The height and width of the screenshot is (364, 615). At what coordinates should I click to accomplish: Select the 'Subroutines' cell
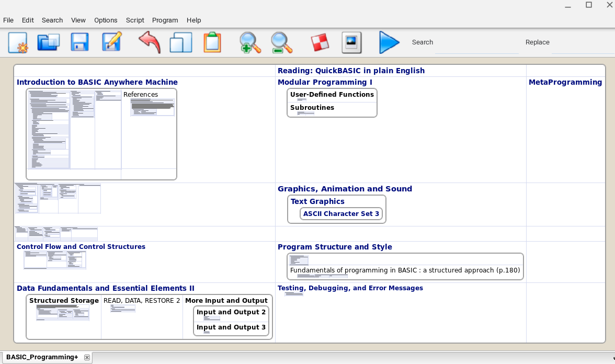click(x=312, y=108)
